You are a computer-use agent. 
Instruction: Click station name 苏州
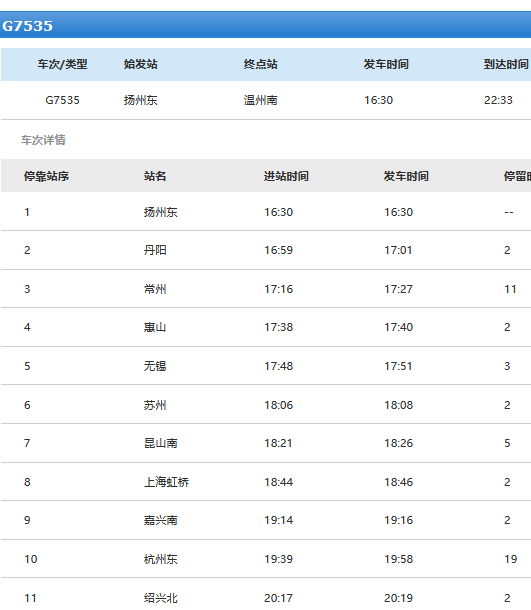click(155, 405)
